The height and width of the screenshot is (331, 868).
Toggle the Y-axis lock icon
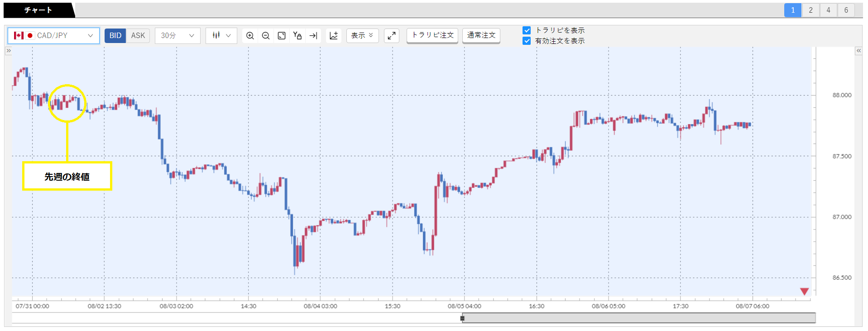click(297, 35)
